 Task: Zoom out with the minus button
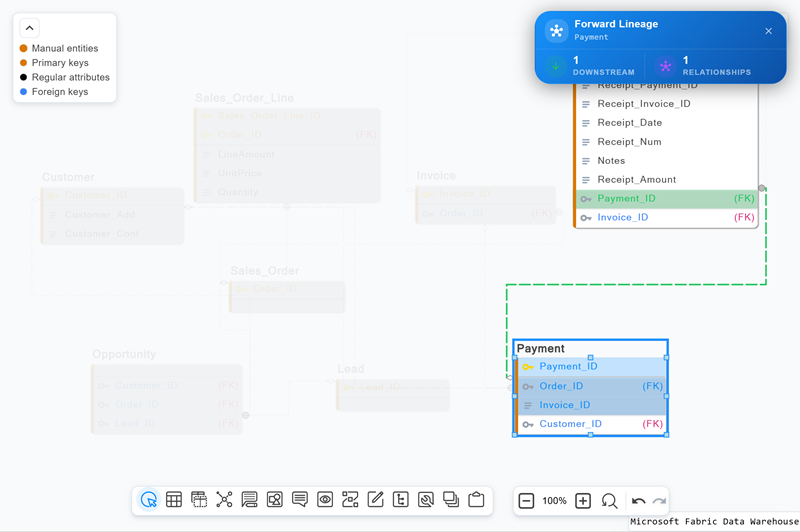click(526, 501)
